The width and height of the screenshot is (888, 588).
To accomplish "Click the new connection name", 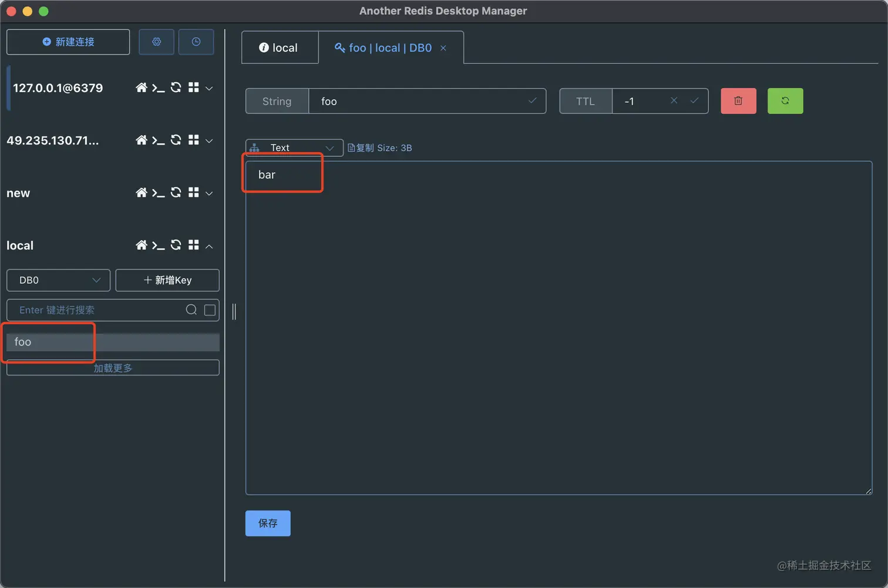I will [18, 193].
